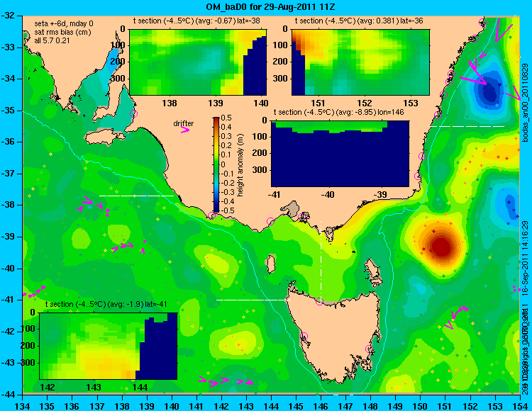Click Kangaroo Island on the map

pyautogui.click(x=106, y=137)
